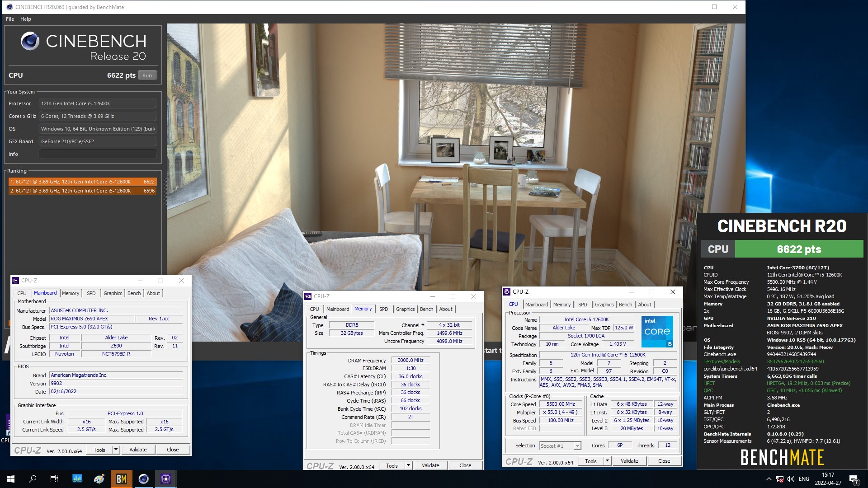Click the ENG language indicator
This screenshot has height=488, width=868.
[x=804, y=479]
